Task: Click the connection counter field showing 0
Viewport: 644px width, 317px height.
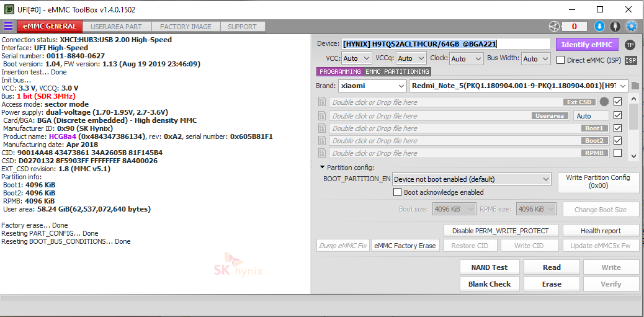Action: click(x=574, y=27)
